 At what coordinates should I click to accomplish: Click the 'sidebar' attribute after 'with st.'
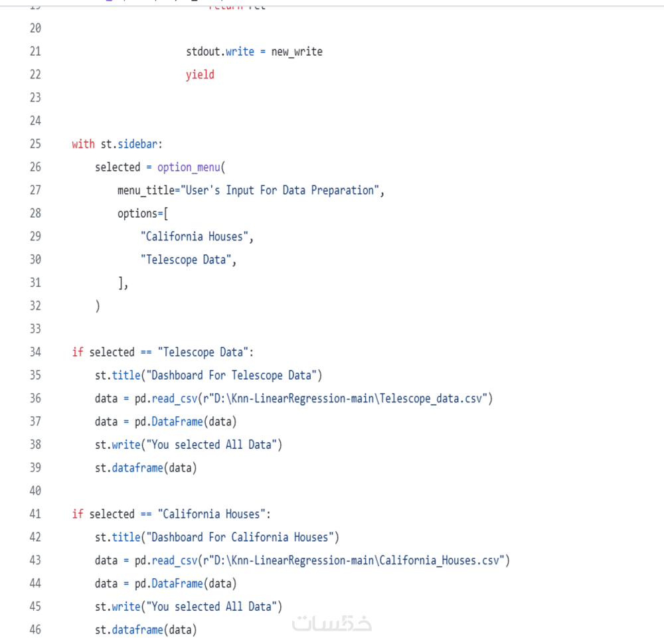point(137,144)
